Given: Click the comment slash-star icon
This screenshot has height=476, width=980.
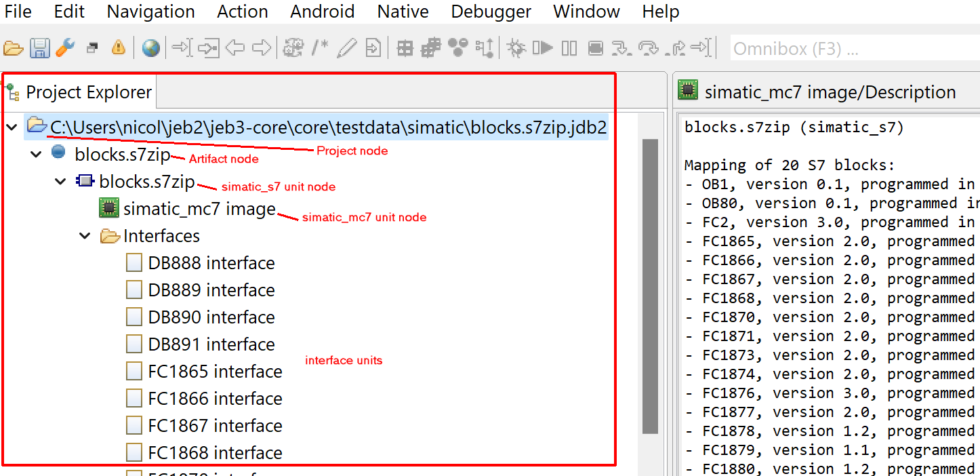Looking at the screenshot, I should click(320, 48).
